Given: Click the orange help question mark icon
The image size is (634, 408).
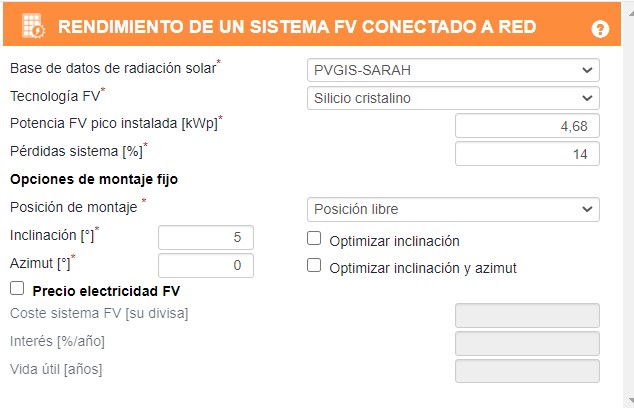Looking at the screenshot, I should coord(600,29).
